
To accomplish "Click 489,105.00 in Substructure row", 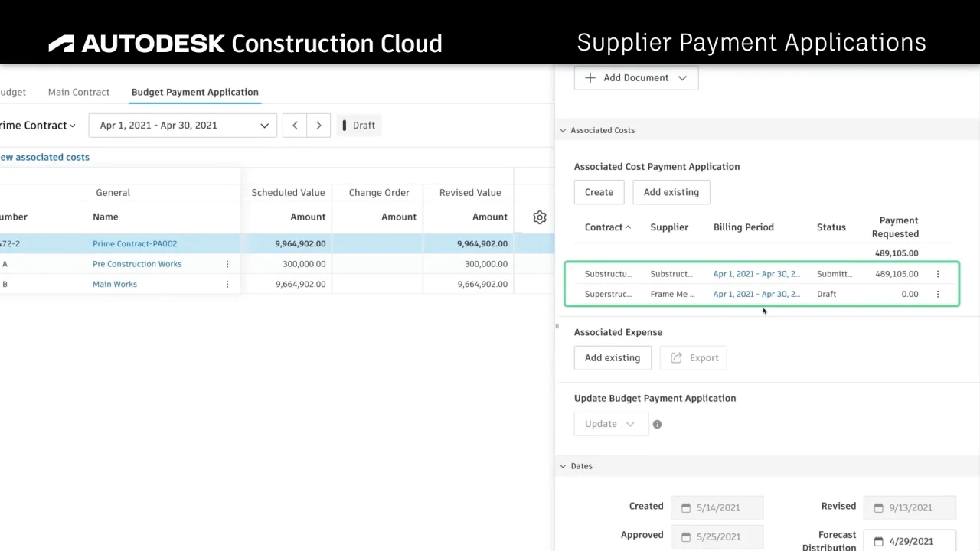I will 897,274.
